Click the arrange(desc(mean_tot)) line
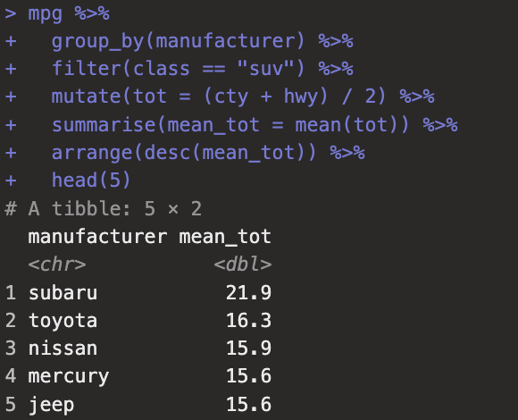The height and width of the screenshot is (420, 518). click(x=208, y=153)
